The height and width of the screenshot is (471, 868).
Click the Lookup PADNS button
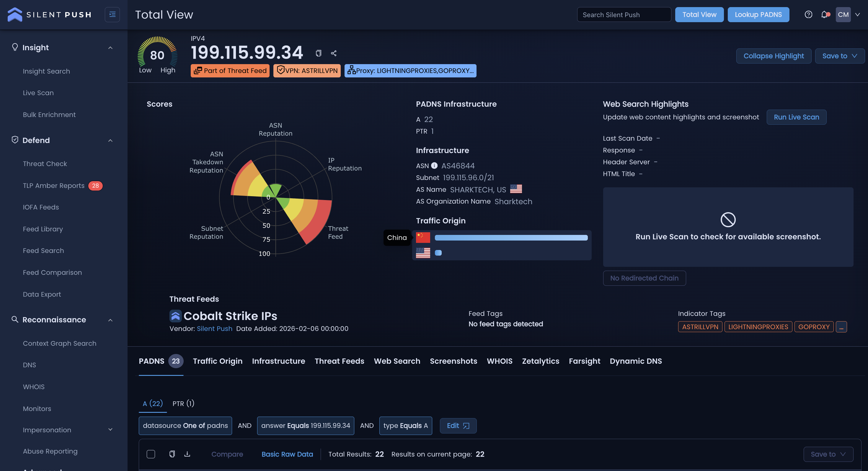[x=758, y=14]
